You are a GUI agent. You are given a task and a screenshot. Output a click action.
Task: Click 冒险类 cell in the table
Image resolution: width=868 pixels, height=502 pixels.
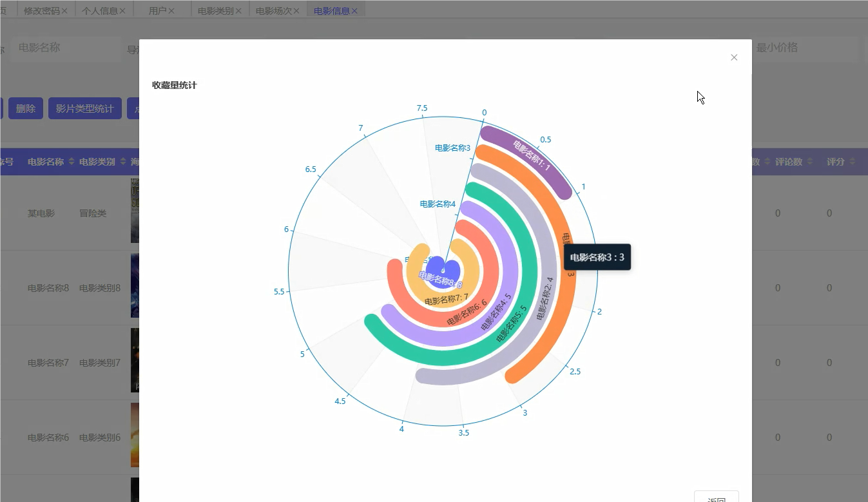pyautogui.click(x=93, y=213)
